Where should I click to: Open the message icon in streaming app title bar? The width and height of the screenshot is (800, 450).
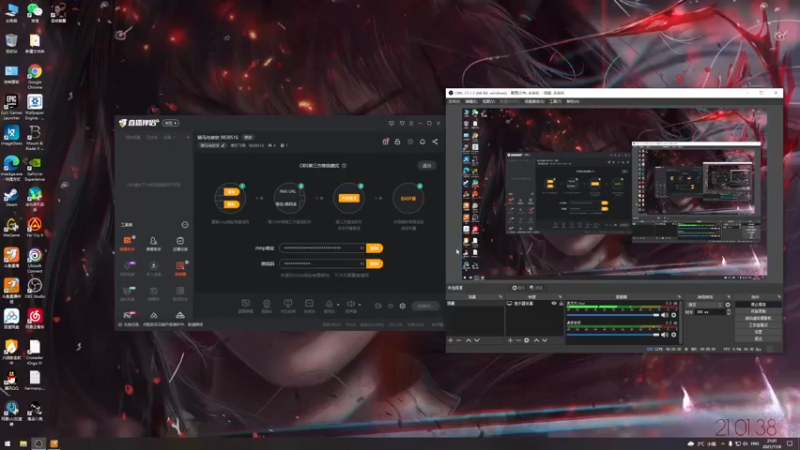(x=391, y=123)
